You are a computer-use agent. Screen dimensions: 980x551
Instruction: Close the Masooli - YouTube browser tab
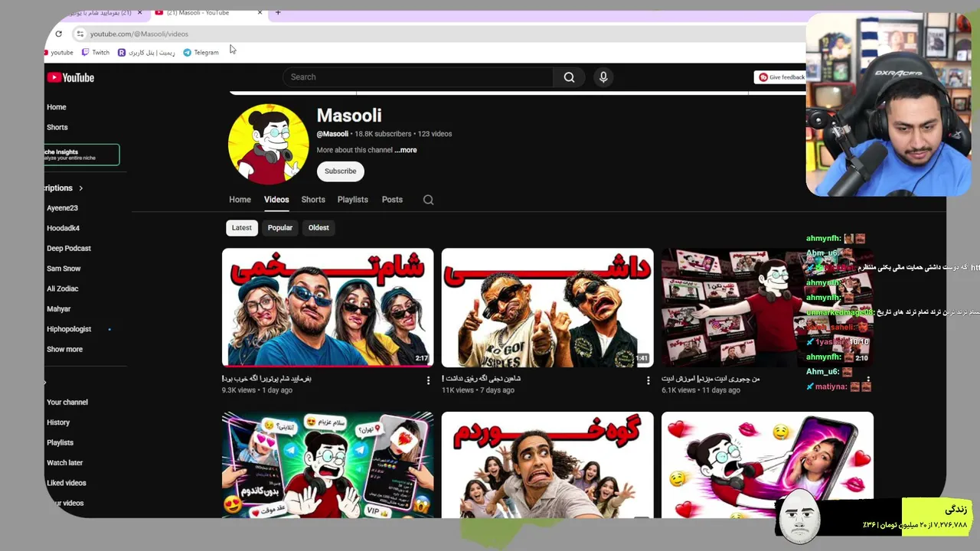260,12
